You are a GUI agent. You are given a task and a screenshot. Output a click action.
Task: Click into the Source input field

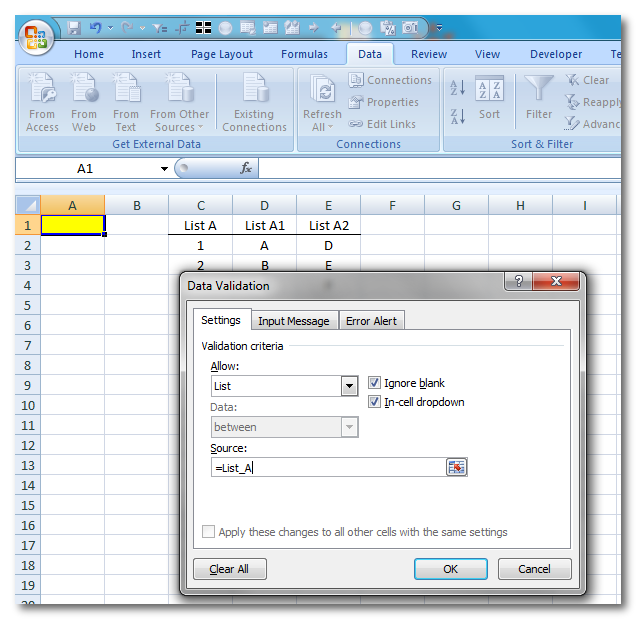[328, 467]
